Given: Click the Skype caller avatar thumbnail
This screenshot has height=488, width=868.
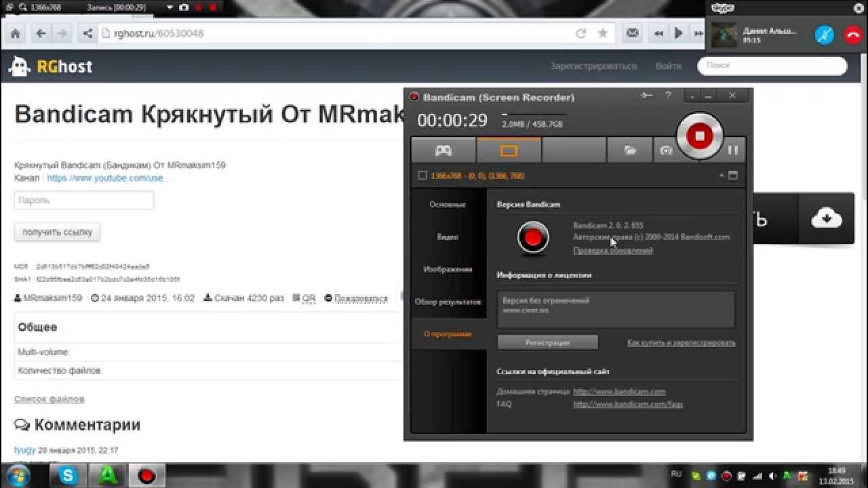Looking at the screenshot, I should [724, 35].
